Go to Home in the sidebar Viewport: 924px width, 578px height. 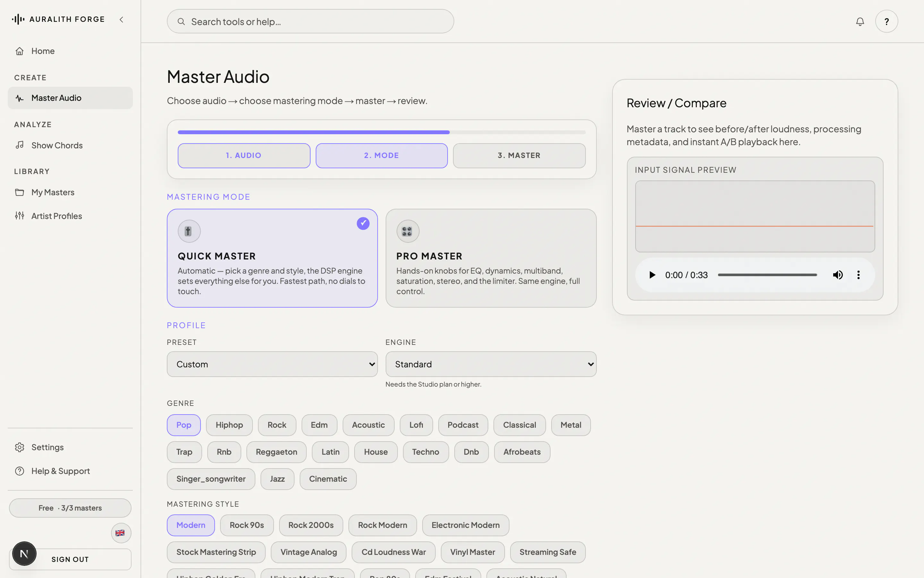pos(70,51)
